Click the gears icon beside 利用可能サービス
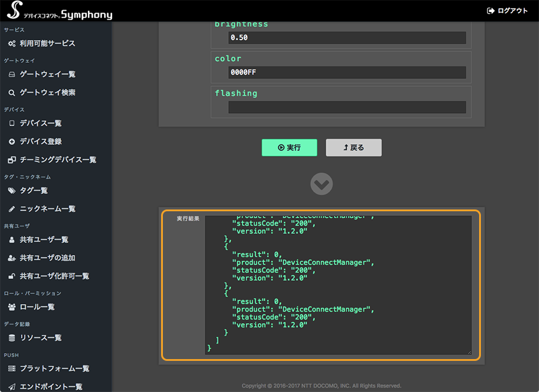 coord(12,43)
